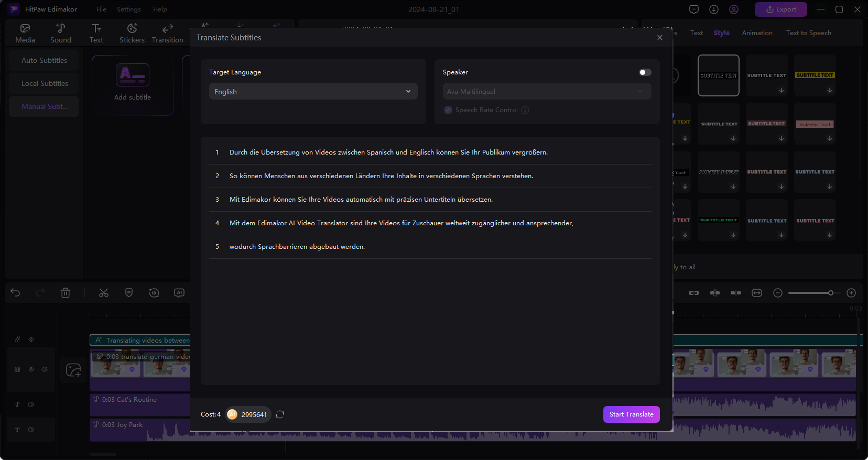Screen dimensions: 868x460
Task: Click the AI coin icon beside 2995641
Action: pos(232,414)
